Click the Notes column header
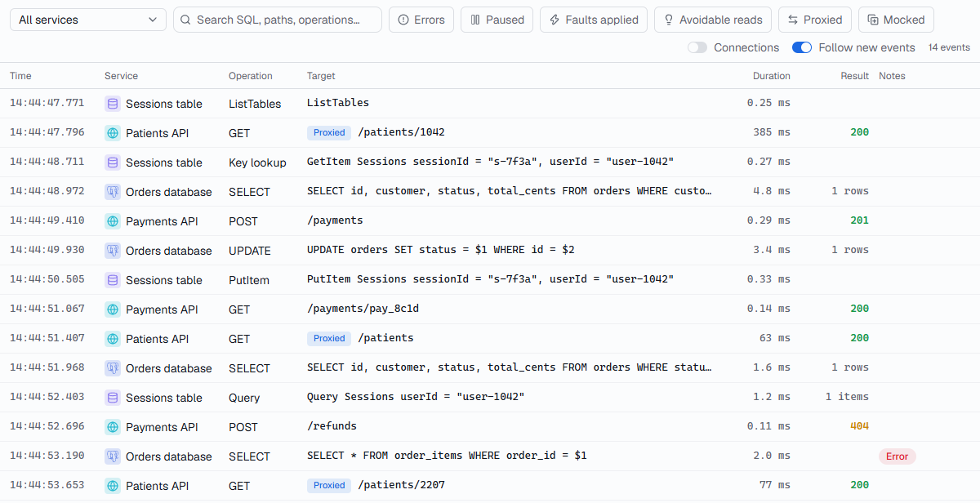Image resolution: width=980 pixels, height=503 pixels. [892, 76]
